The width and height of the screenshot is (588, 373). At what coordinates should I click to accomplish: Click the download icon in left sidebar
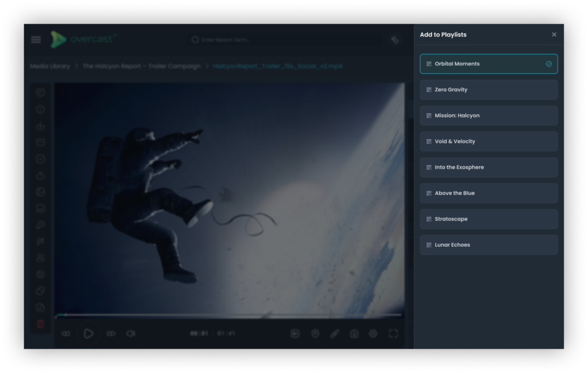pyautogui.click(x=41, y=126)
